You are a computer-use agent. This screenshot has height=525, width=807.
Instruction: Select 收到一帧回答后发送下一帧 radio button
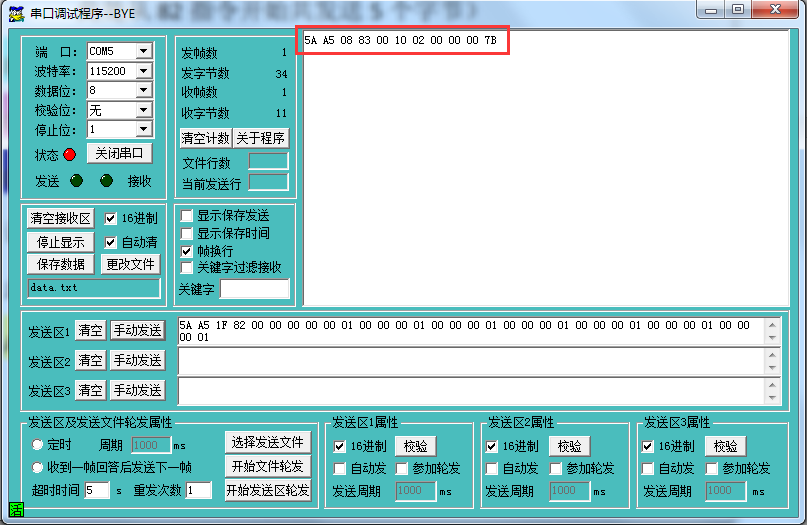(37, 467)
